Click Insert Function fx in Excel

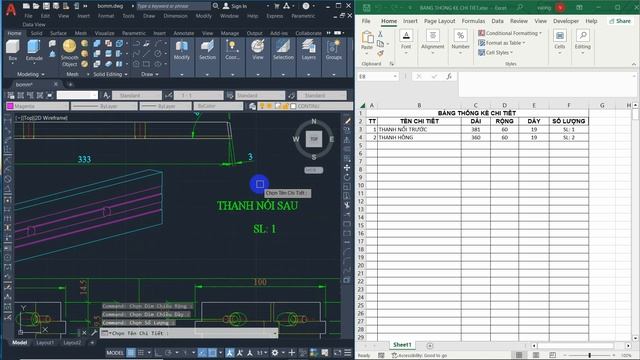click(x=449, y=76)
